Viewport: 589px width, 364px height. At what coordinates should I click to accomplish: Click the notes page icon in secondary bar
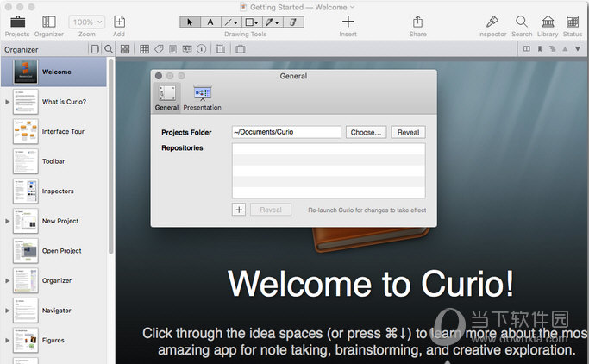(x=172, y=49)
